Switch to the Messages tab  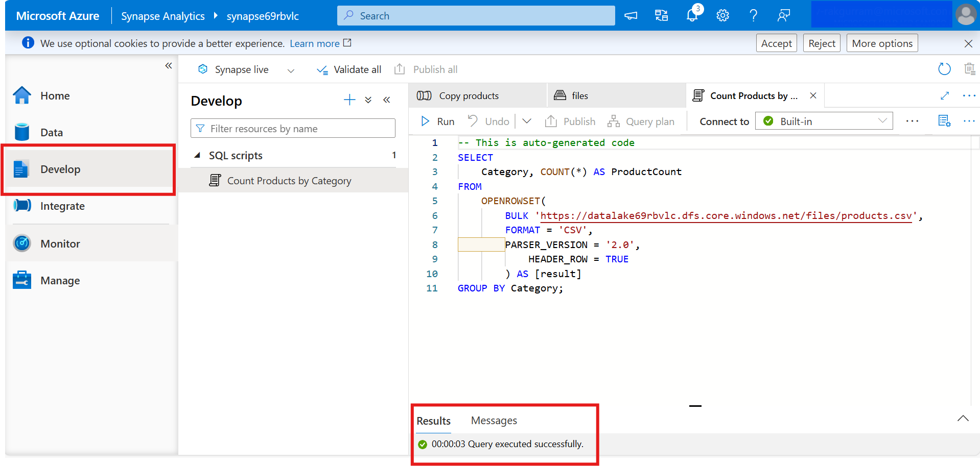pyautogui.click(x=494, y=420)
